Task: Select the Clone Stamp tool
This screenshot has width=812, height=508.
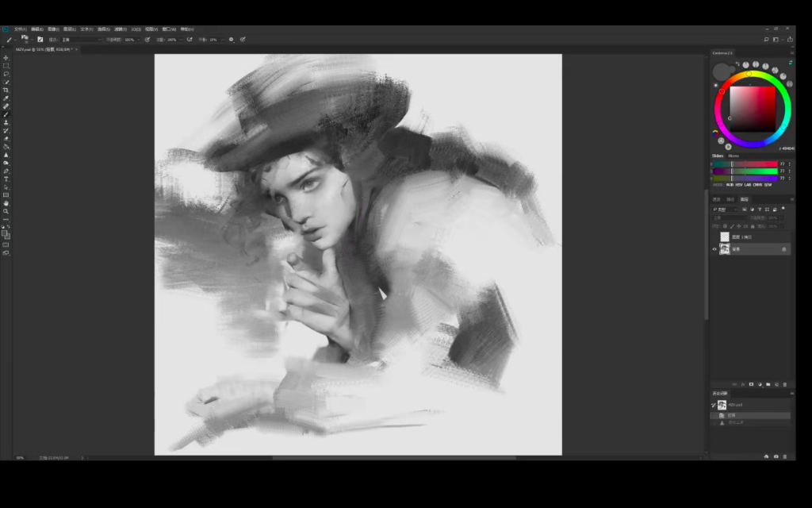Action: tap(6, 122)
